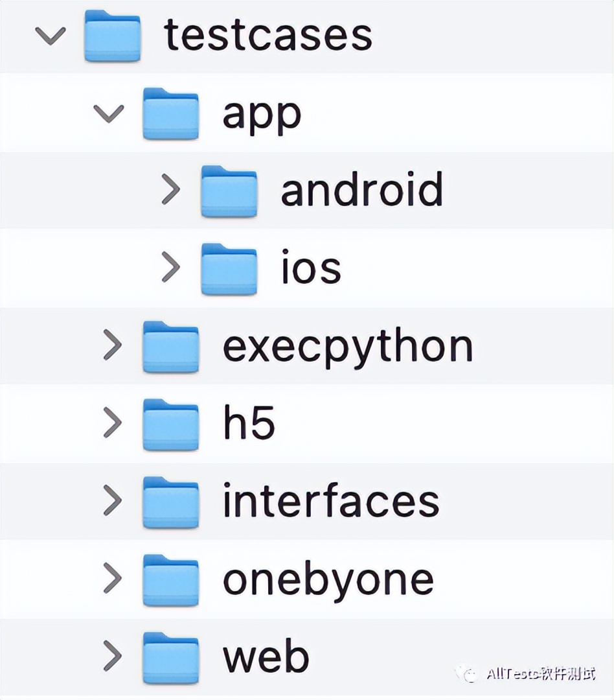Screen dimensions: 614x700
Task: Click the interfaces folder icon
Action: click(x=170, y=502)
